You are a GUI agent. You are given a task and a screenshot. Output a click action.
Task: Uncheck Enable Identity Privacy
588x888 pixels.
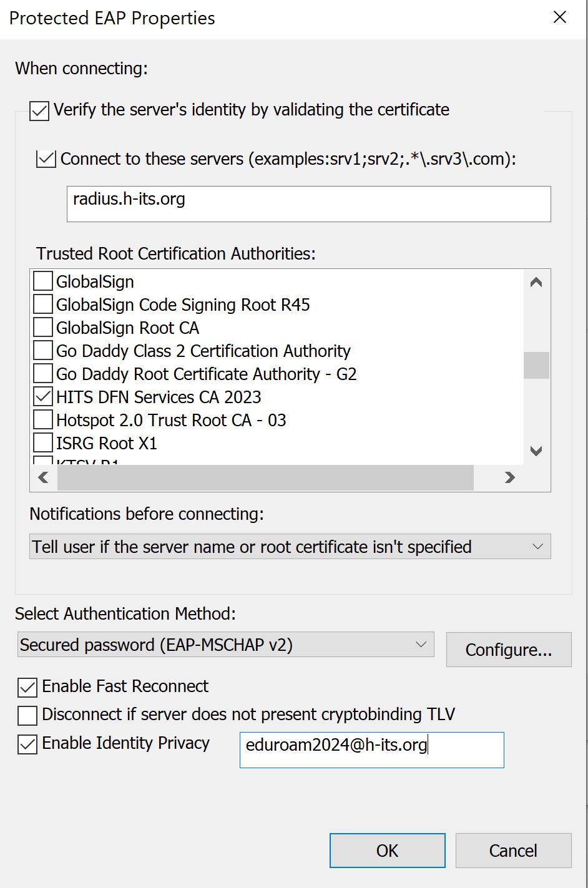click(x=27, y=743)
